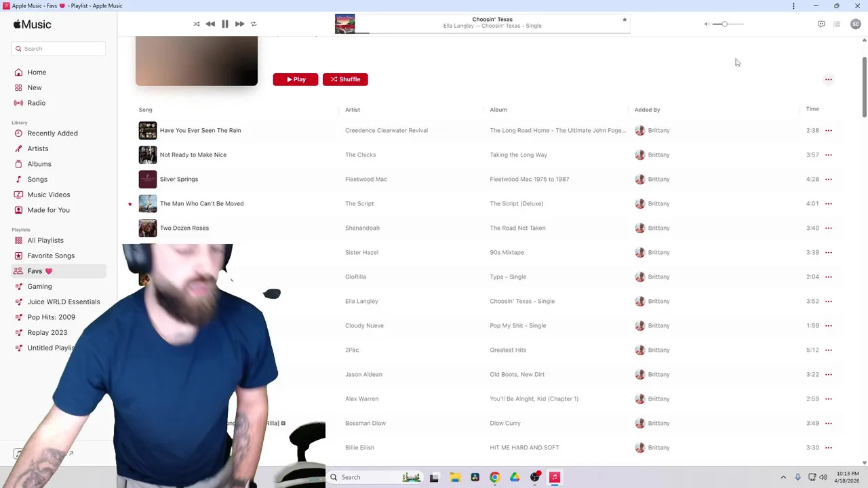Open more options for Have You Ever Seen The Rain
Screen dimensions: 868x488
pos(829,130)
